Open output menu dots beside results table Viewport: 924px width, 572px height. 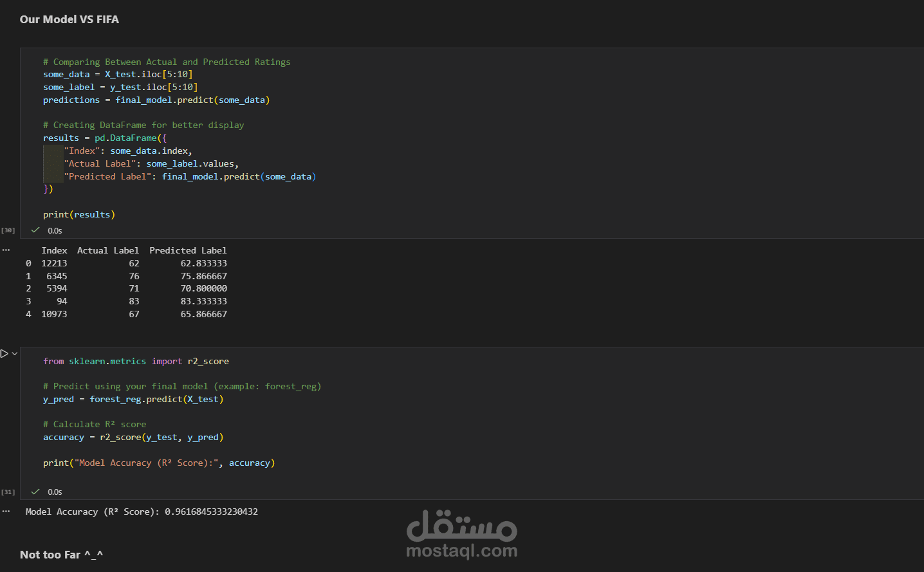(x=6, y=250)
